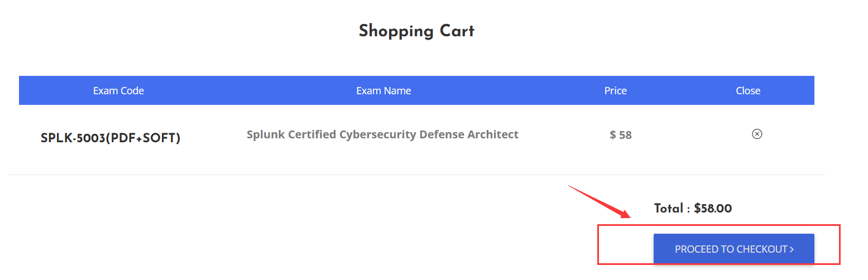Click the chevron arrow on the checkout button
The width and height of the screenshot is (868, 280).
[792, 249]
